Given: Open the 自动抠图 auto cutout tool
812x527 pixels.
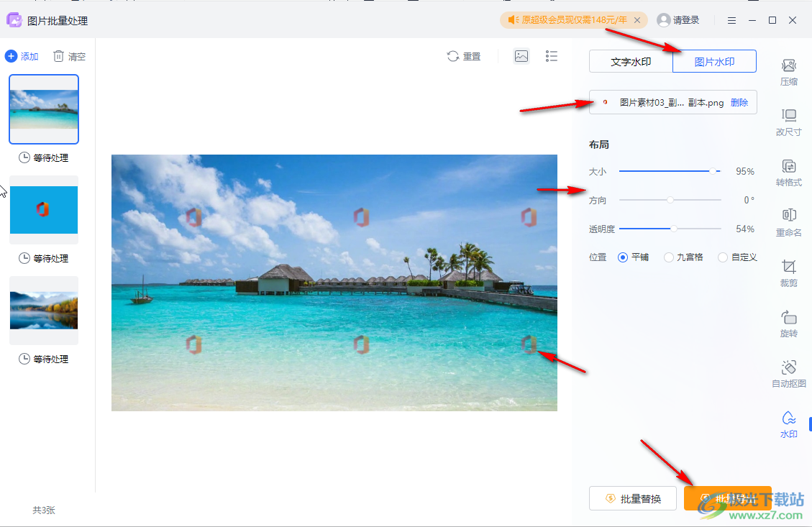Looking at the screenshot, I should tap(789, 374).
